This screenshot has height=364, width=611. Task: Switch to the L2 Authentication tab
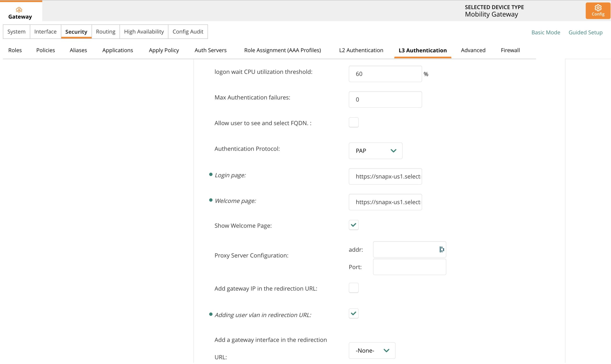point(361,50)
